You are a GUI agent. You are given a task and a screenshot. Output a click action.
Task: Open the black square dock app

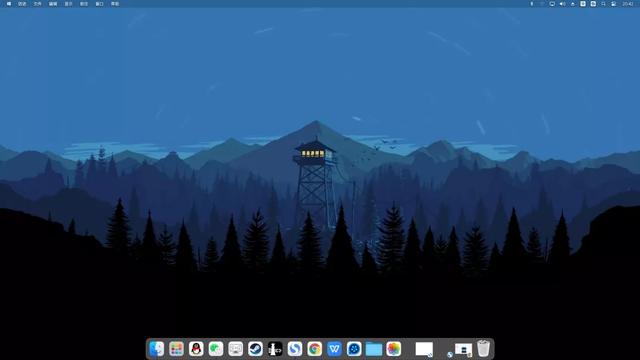tap(275, 349)
